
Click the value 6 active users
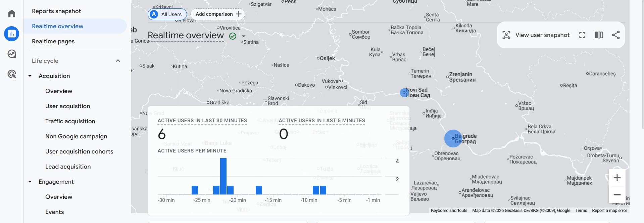pyautogui.click(x=162, y=134)
